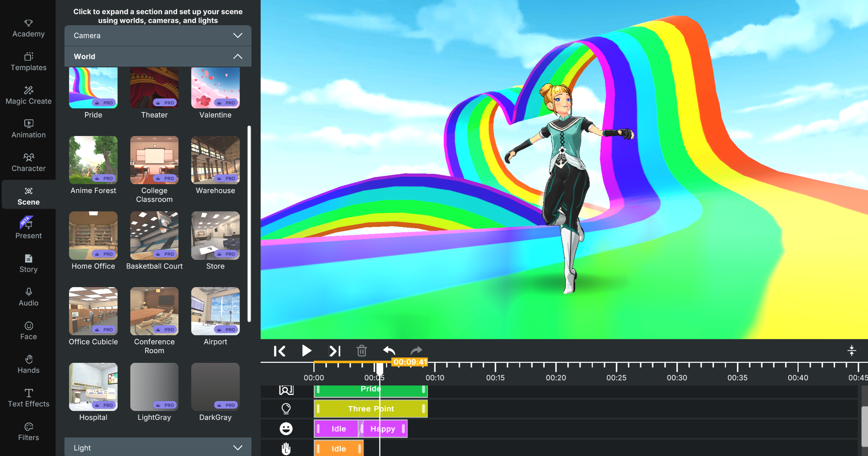The height and width of the screenshot is (456, 868).
Task: Collapse the World section
Action: 158,56
